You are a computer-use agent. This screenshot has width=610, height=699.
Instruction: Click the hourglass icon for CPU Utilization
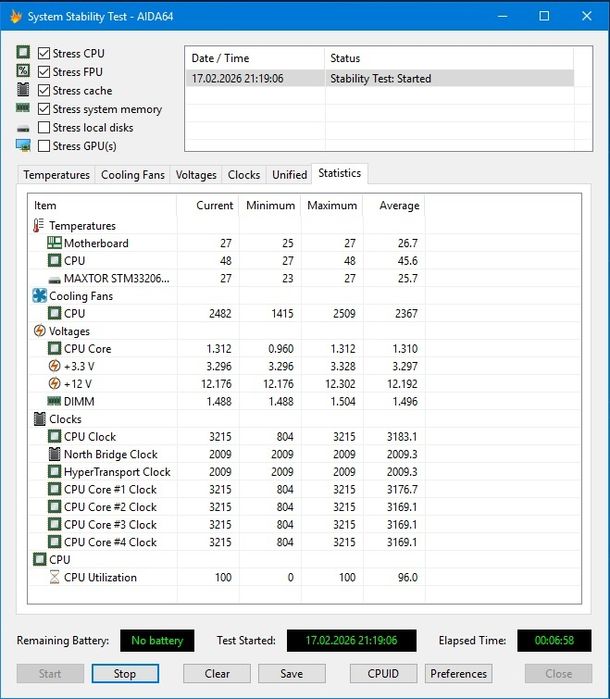tap(54, 577)
